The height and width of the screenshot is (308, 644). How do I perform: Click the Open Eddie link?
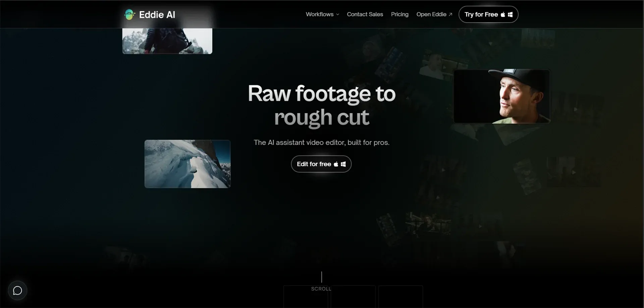[x=431, y=14]
